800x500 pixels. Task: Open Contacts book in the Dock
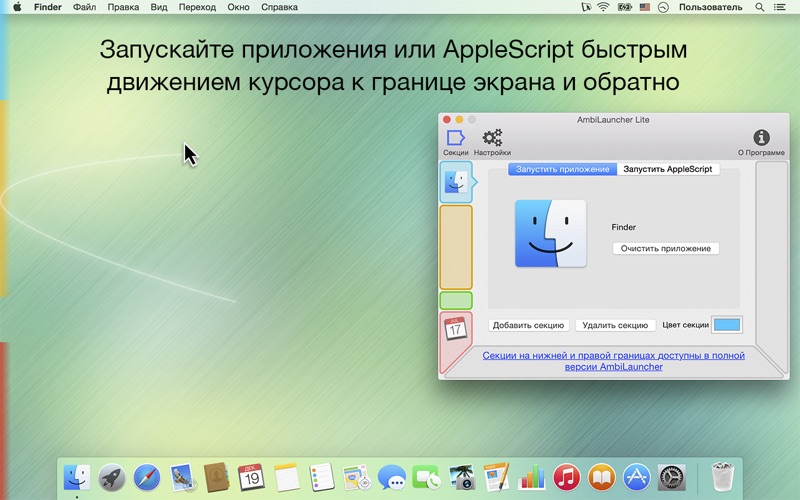(x=216, y=478)
